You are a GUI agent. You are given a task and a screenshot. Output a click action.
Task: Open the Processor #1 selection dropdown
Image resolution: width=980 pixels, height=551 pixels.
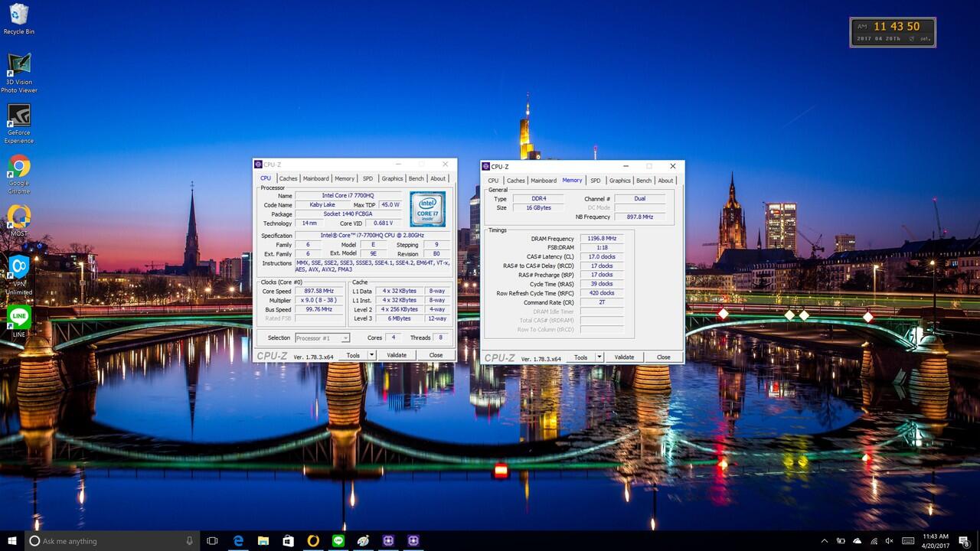coord(322,337)
